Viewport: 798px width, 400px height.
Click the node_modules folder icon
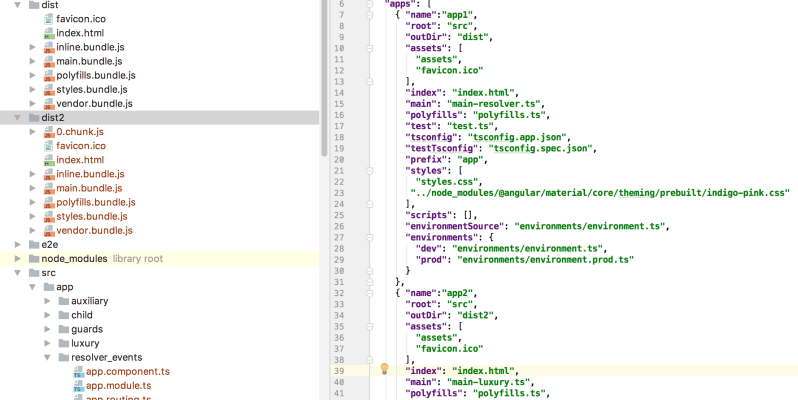(x=32, y=258)
